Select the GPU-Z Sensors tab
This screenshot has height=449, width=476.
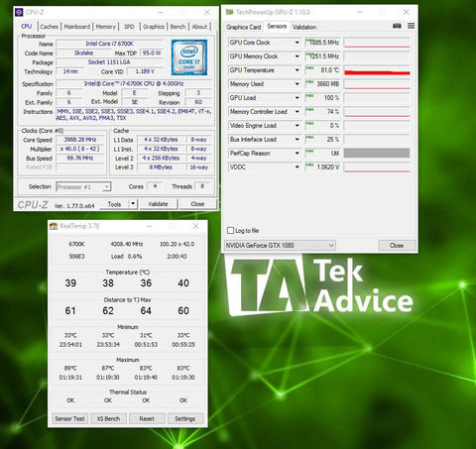pyautogui.click(x=277, y=26)
